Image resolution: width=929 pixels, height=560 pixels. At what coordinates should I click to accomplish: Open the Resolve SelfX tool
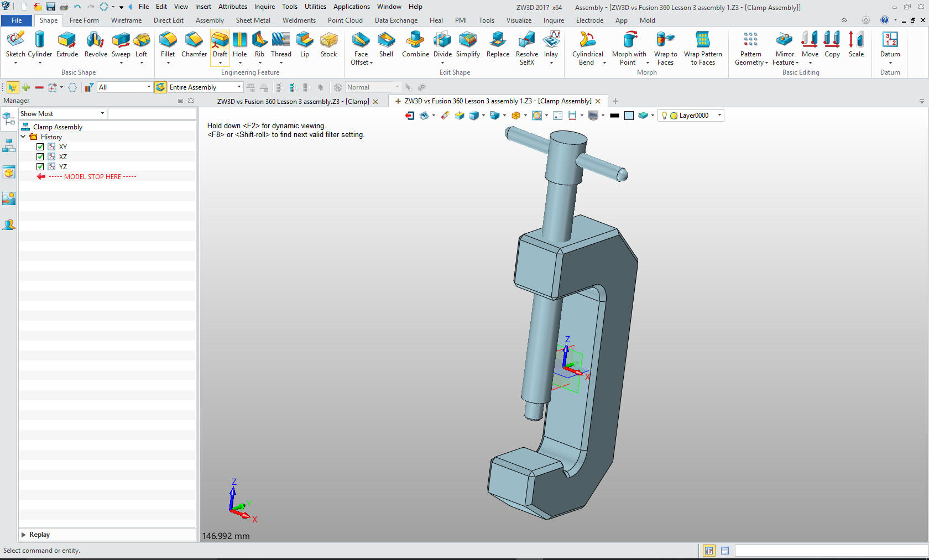(527, 48)
